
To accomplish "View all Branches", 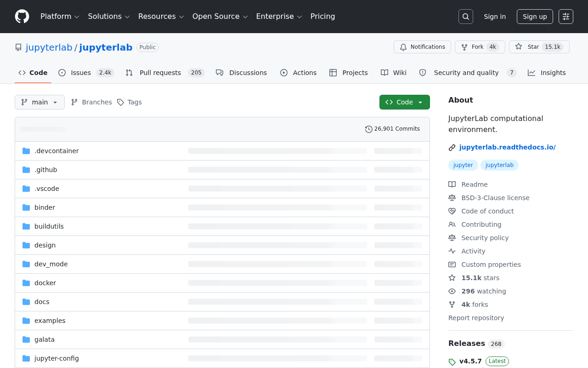I will click(x=91, y=102).
